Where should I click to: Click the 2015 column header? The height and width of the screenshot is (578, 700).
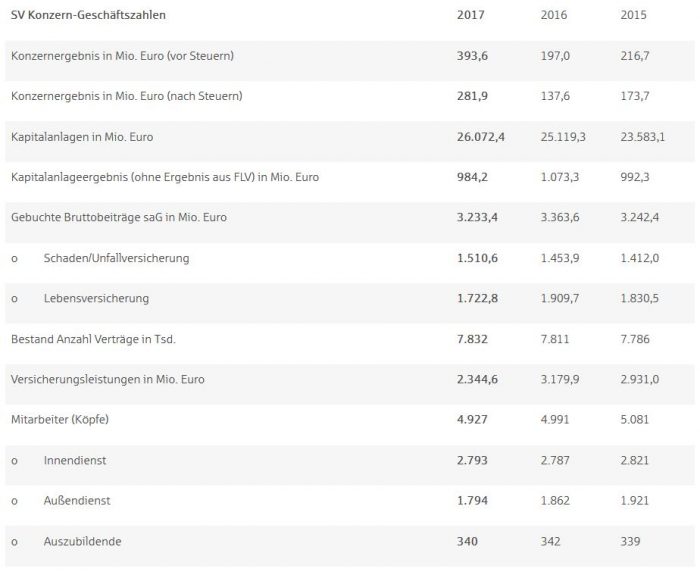[635, 16]
